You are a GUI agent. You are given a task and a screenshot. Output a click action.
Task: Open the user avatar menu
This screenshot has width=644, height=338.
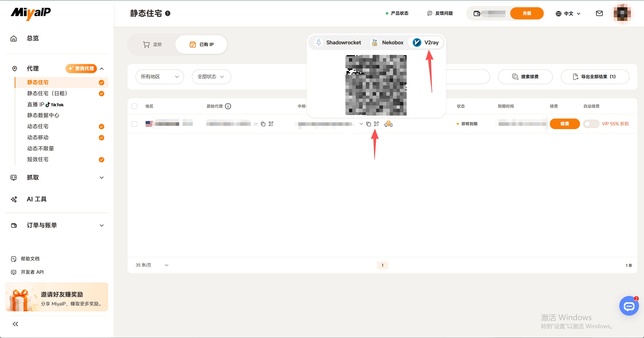tap(622, 13)
